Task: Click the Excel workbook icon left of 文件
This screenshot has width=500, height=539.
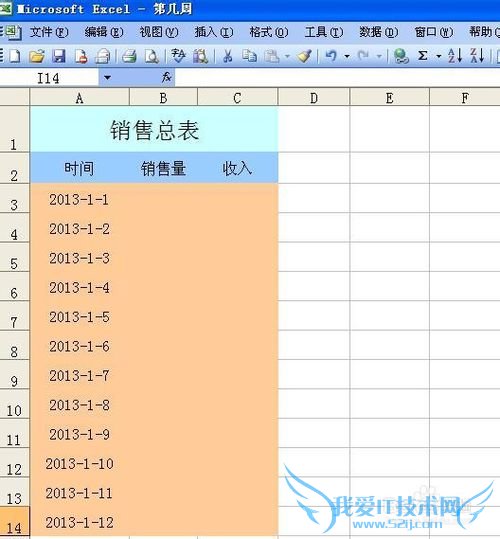Action: click(x=12, y=32)
